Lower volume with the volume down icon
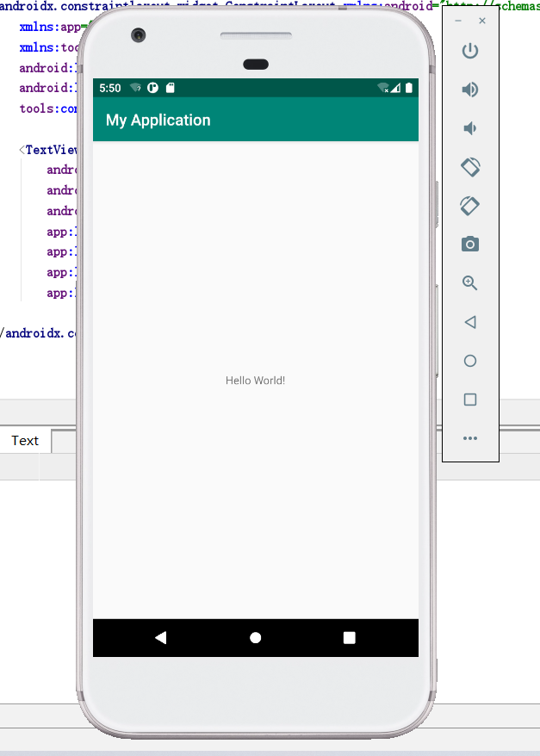 tap(470, 128)
